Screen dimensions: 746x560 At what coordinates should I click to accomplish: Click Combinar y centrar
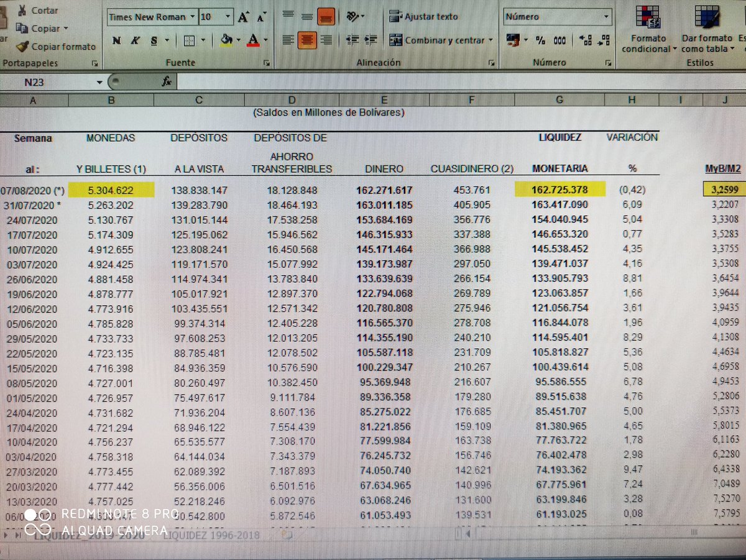(437, 40)
